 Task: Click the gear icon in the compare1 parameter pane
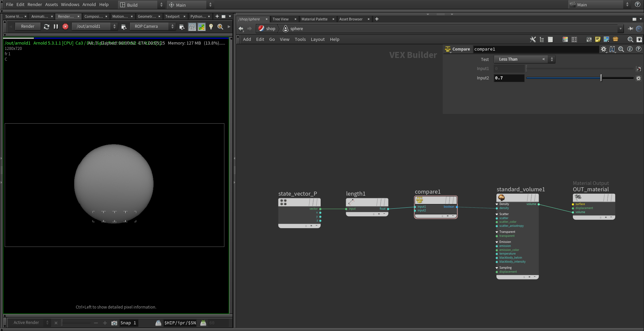(x=604, y=49)
